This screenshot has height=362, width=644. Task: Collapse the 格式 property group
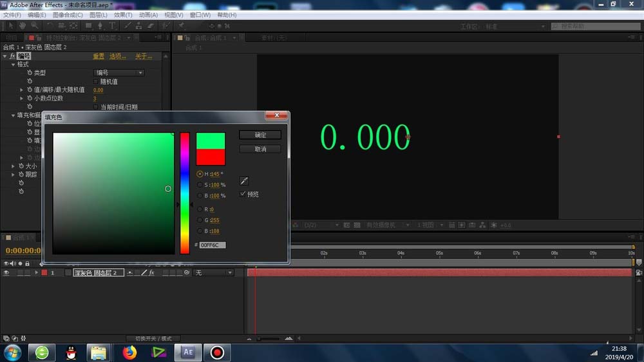point(13,64)
